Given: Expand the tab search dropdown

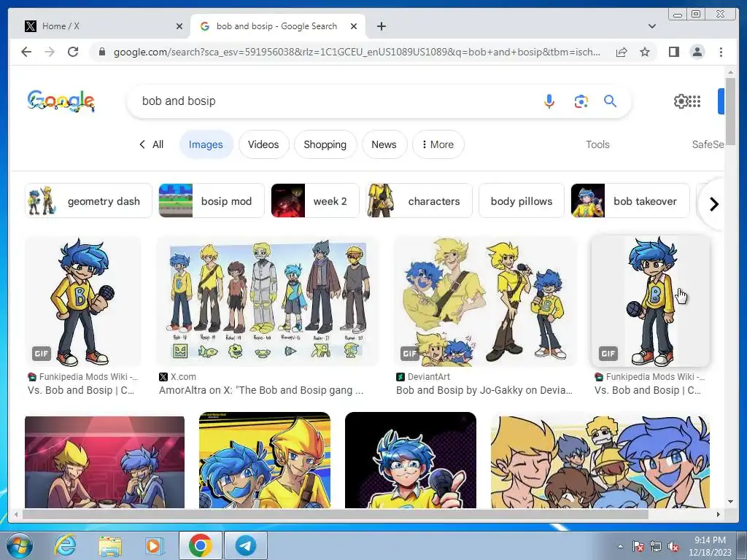Looking at the screenshot, I should tap(652, 26).
